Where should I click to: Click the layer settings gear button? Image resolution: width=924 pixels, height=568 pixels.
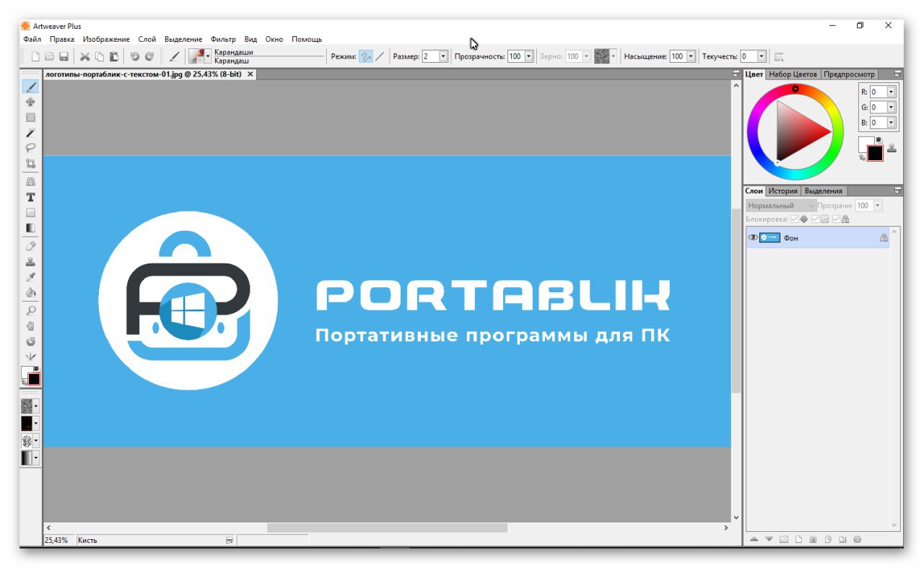pos(858,539)
